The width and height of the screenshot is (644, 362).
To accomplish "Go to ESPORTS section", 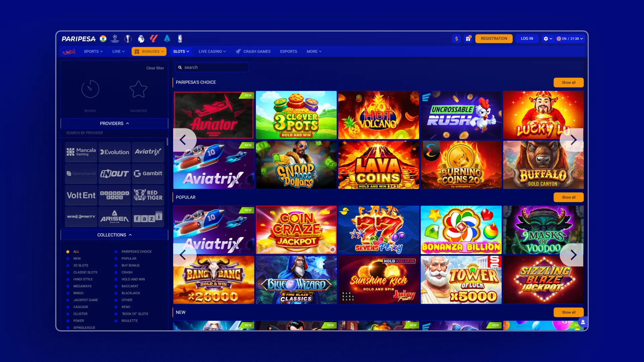I will [x=288, y=52].
